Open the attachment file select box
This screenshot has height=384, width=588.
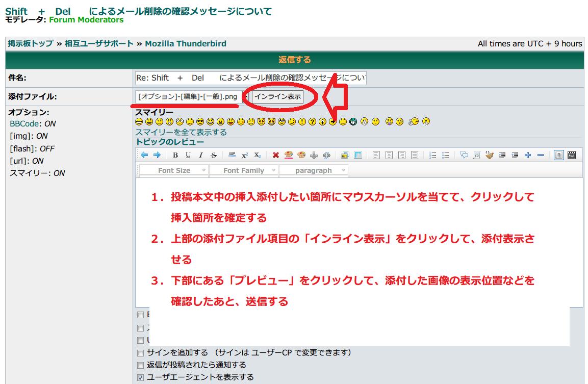pos(192,96)
